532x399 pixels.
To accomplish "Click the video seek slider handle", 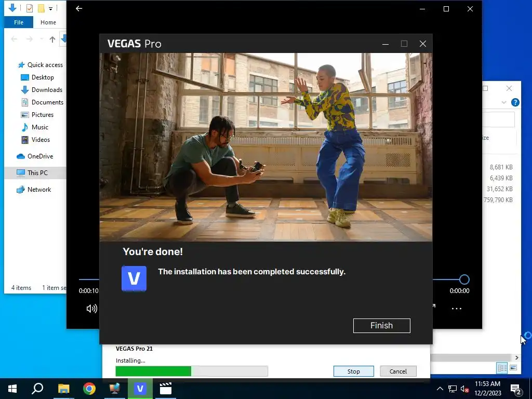I will (x=464, y=280).
